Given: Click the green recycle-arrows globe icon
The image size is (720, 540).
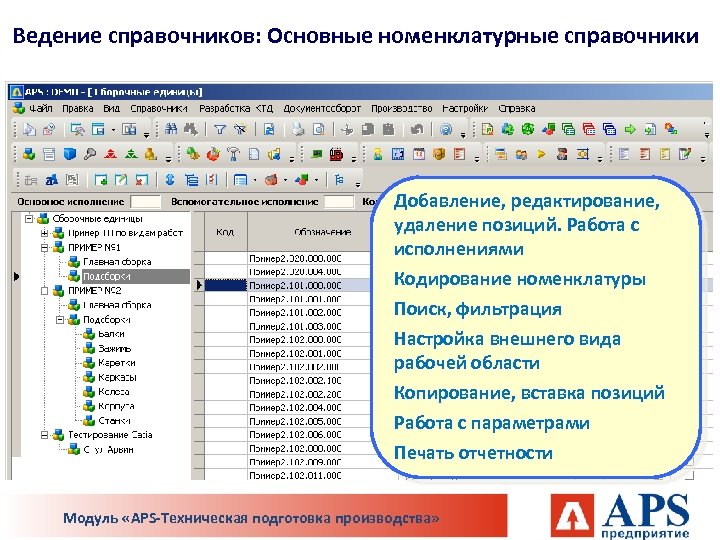Looking at the screenshot, I should point(528,129).
